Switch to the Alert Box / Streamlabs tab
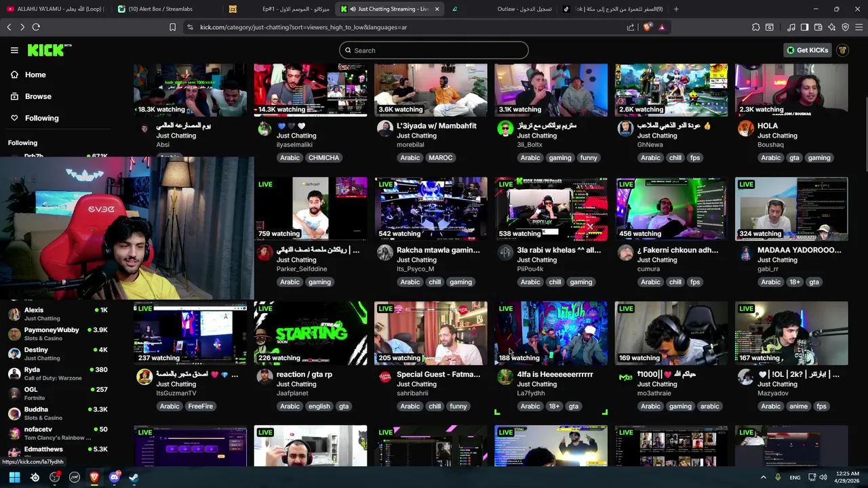The width and height of the screenshot is (868, 488). pyautogui.click(x=167, y=9)
